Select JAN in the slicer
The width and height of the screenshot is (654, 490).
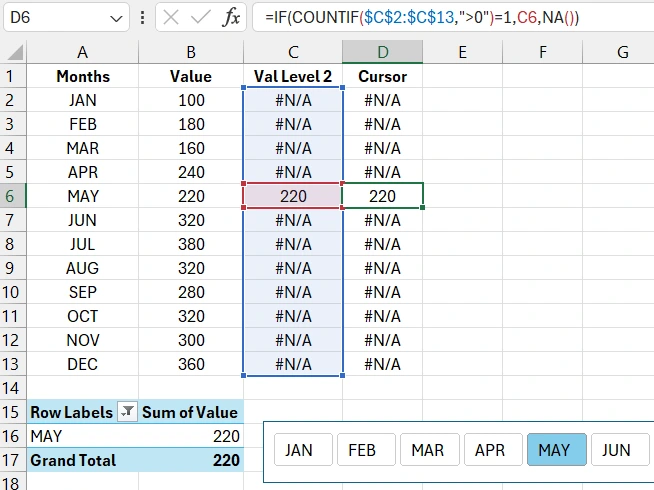(299, 450)
